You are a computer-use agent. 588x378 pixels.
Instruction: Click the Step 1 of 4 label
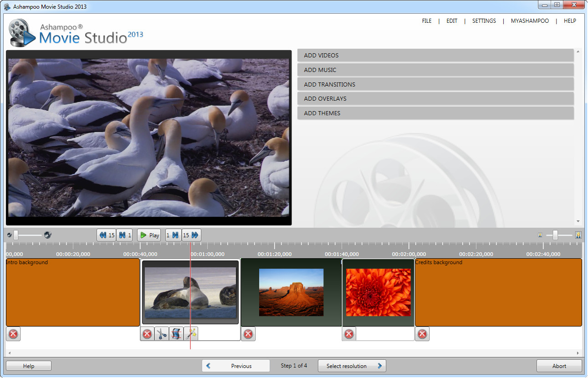(x=294, y=366)
